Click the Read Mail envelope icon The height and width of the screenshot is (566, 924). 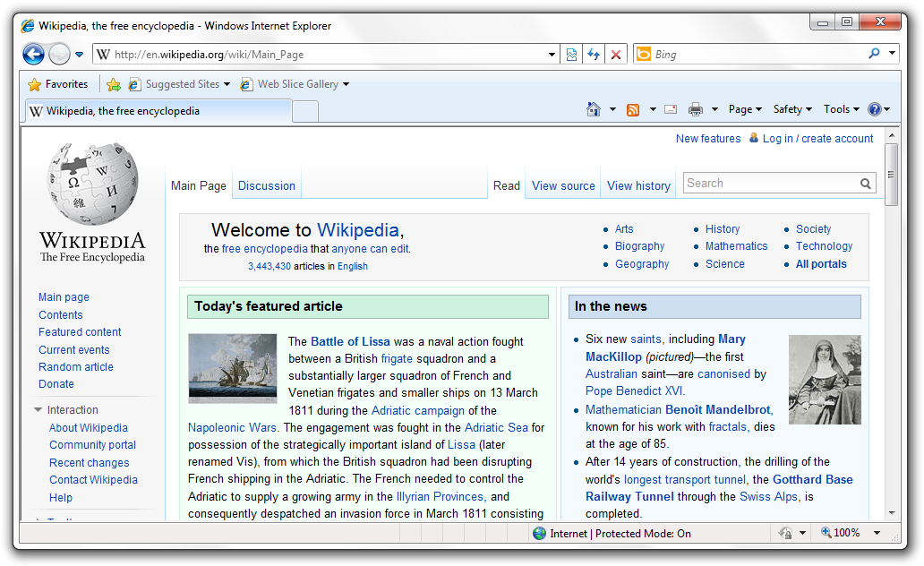671,109
